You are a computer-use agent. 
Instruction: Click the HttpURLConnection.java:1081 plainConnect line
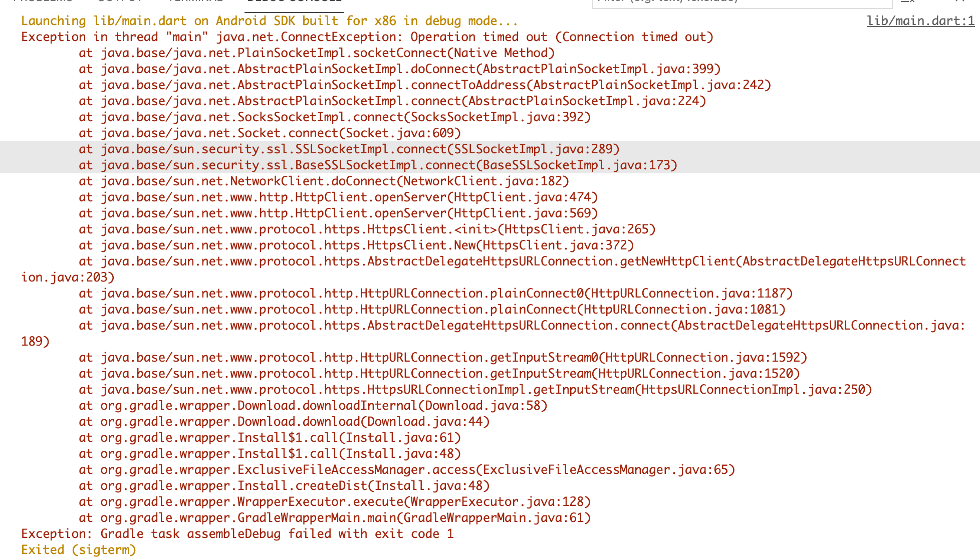click(432, 310)
